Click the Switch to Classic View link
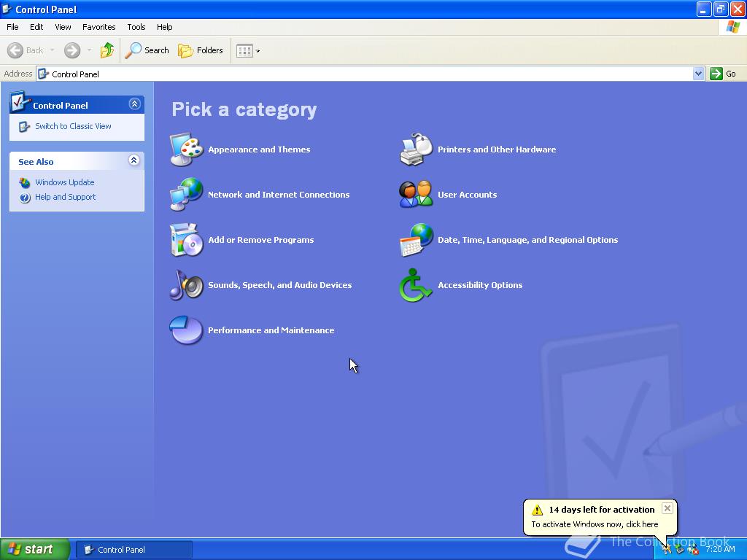This screenshot has height=560, width=747. point(73,126)
